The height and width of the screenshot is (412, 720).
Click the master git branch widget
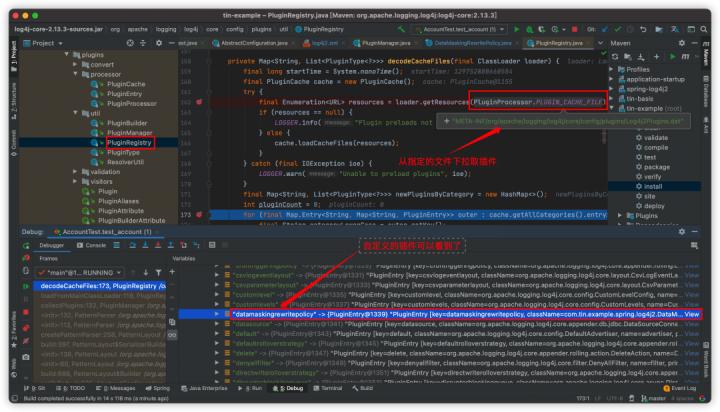click(x=653, y=398)
